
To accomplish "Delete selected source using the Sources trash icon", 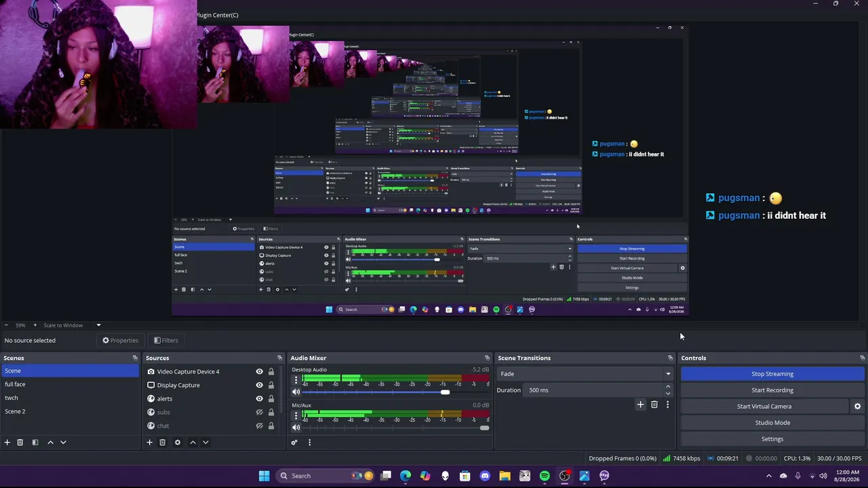I will click(x=163, y=443).
